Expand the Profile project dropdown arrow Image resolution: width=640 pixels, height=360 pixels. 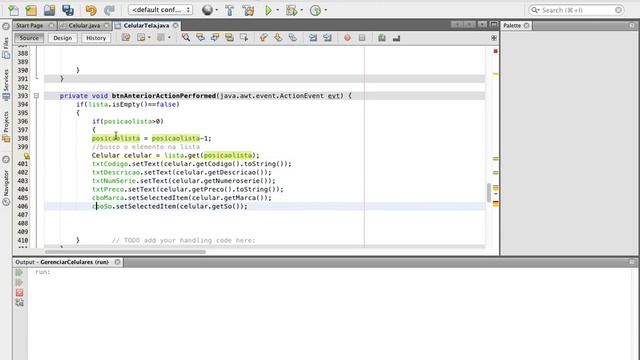click(x=325, y=10)
